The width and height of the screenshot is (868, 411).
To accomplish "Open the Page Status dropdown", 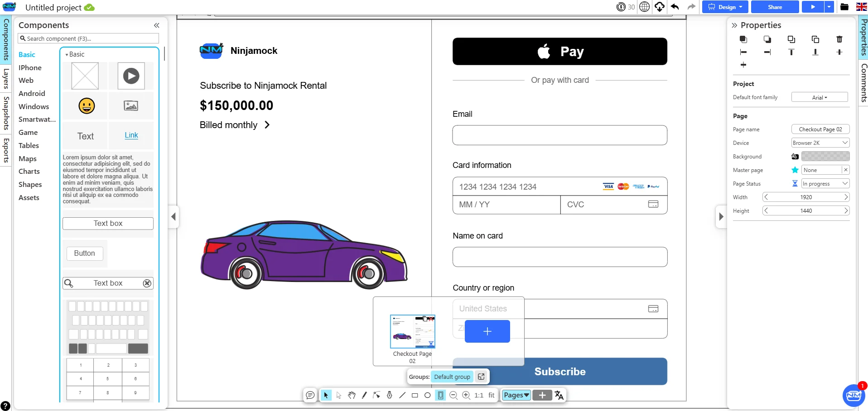I will click(x=825, y=184).
